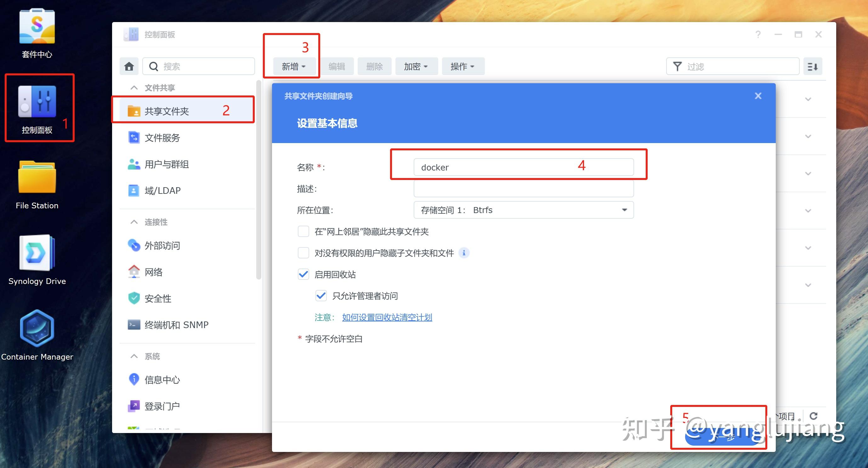Collapse the 文件共享 section
This screenshot has width=868, height=468.
(x=133, y=87)
